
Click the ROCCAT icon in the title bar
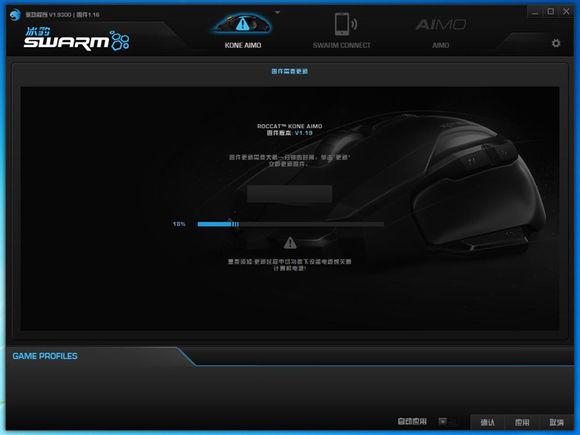pyautogui.click(x=15, y=15)
